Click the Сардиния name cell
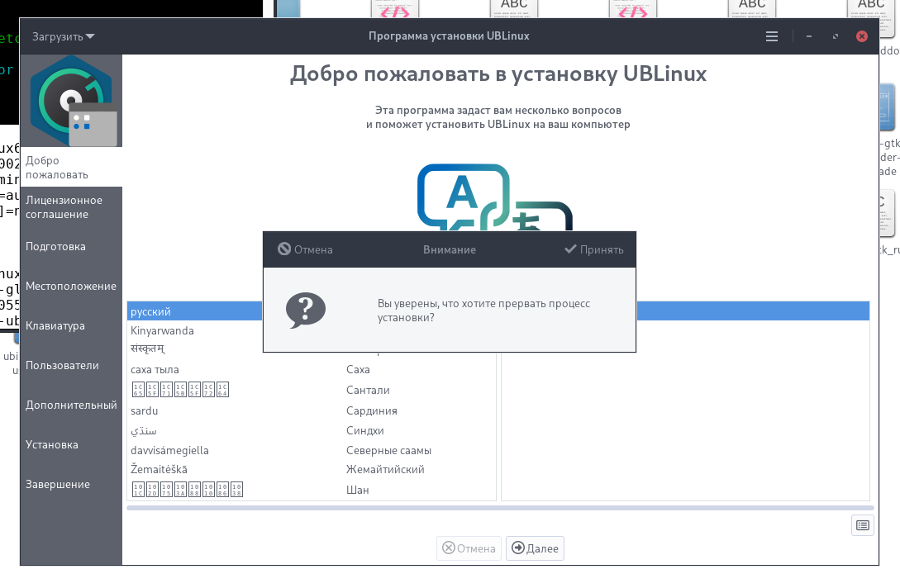The height and width of the screenshot is (588, 900). point(371,410)
